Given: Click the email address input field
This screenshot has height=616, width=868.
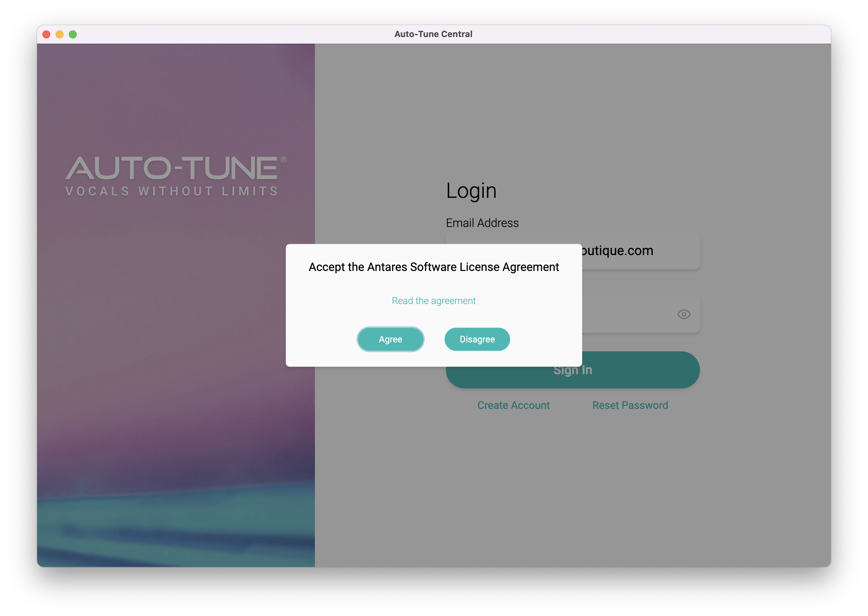Looking at the screenshot, I should pyautogui.click(x=640, y=251).
